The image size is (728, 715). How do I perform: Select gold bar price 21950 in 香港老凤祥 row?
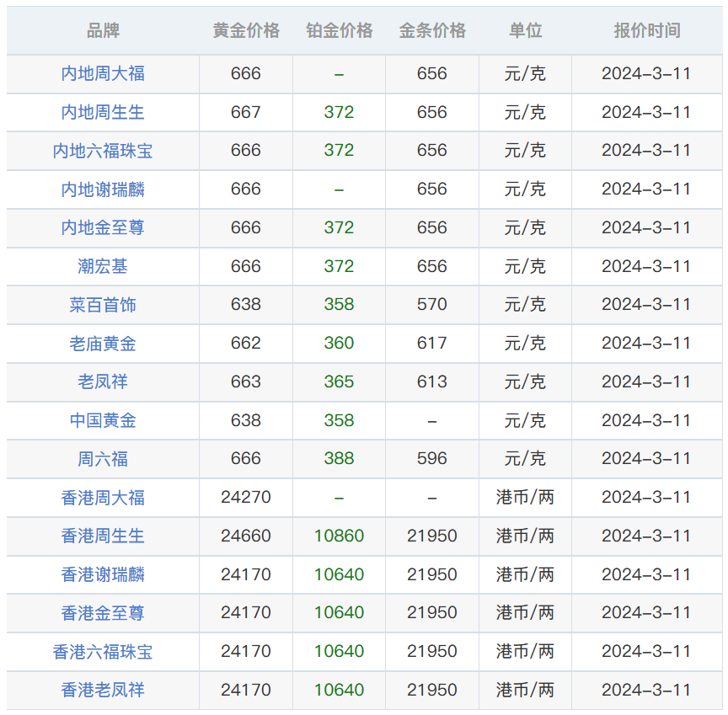pos(431,690)
